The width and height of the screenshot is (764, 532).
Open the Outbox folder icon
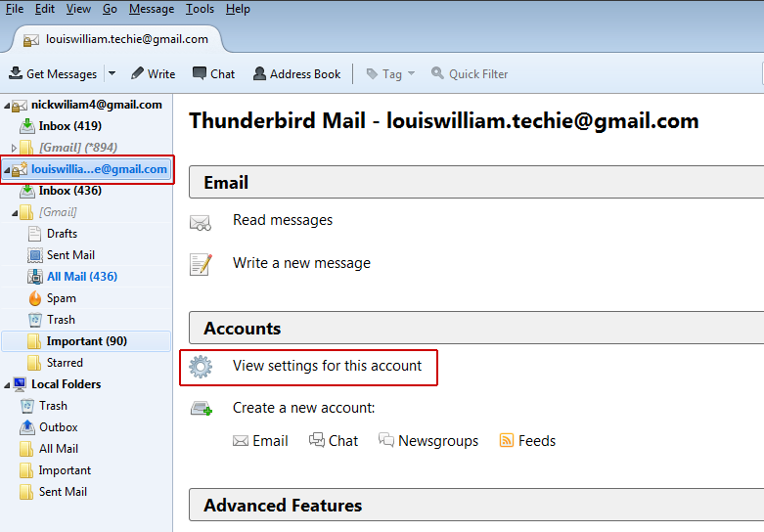tap(27, 427)
